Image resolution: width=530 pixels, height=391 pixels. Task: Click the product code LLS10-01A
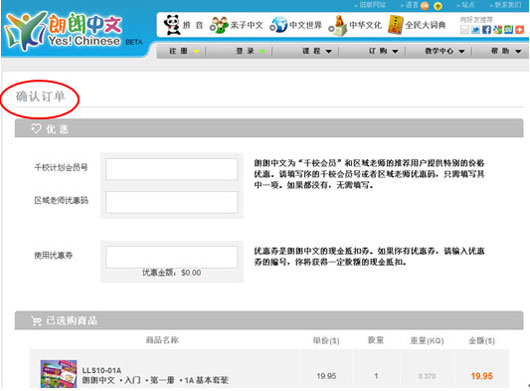point(102,370)
